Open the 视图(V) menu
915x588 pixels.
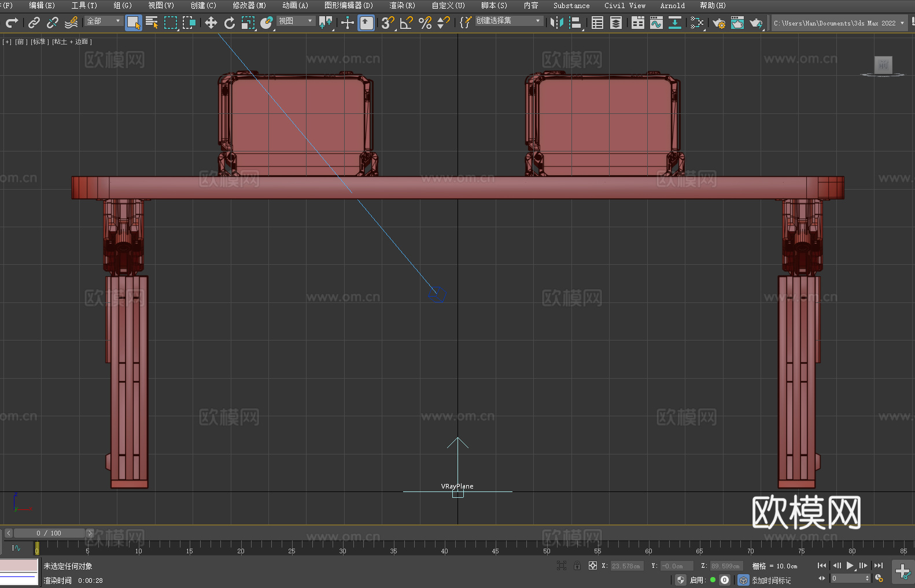click(161, 6)
